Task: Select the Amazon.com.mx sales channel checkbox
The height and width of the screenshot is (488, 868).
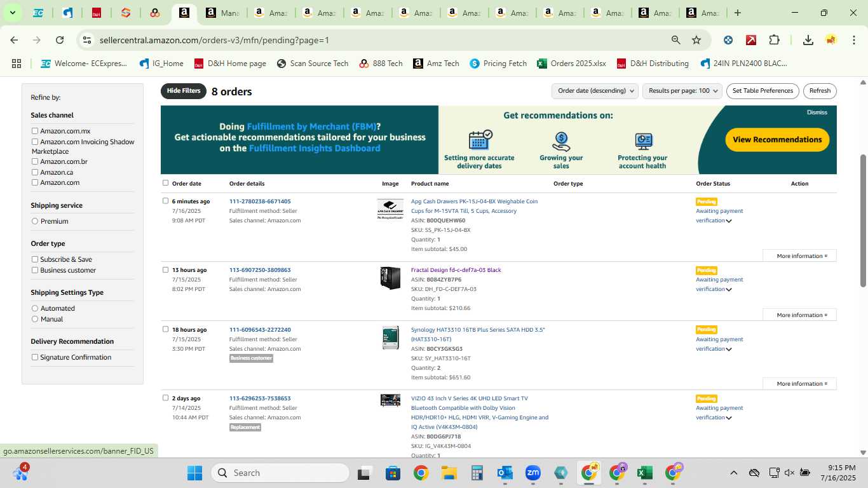Action: pyautogui.click(x=35, y=131)
